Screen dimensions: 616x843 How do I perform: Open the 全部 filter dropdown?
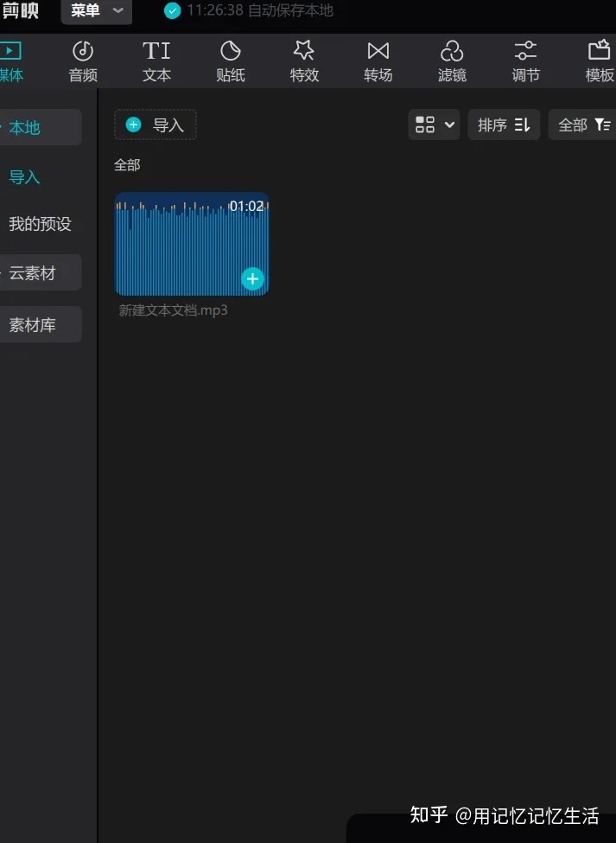coord(583,125)
